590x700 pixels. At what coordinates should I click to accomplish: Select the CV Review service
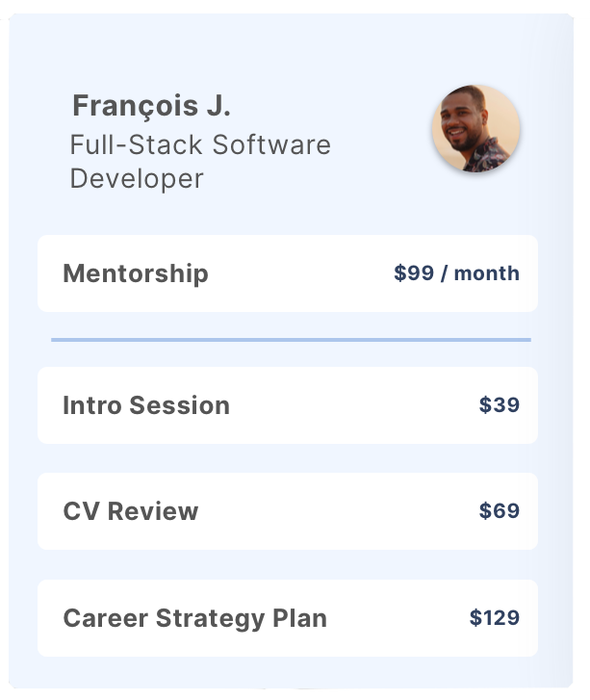coord(288,511)
